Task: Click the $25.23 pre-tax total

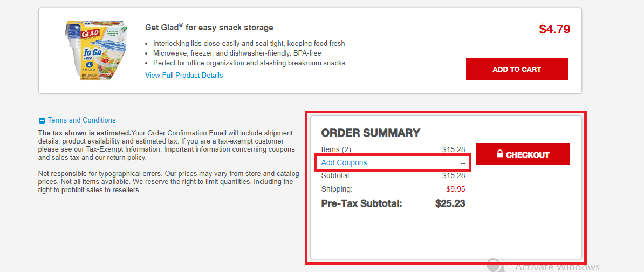Action: (x=450, y=203)
